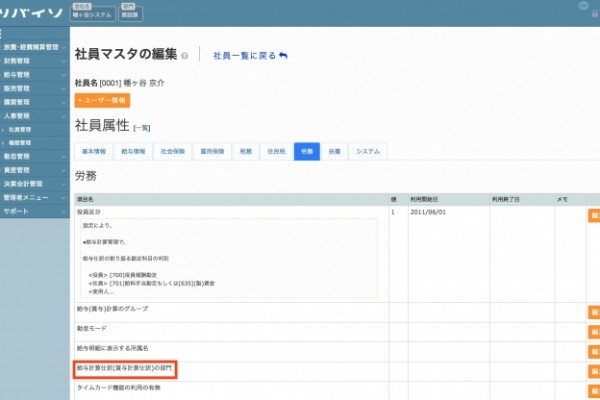Switch to the 社会保険 tab

(173, 151)
